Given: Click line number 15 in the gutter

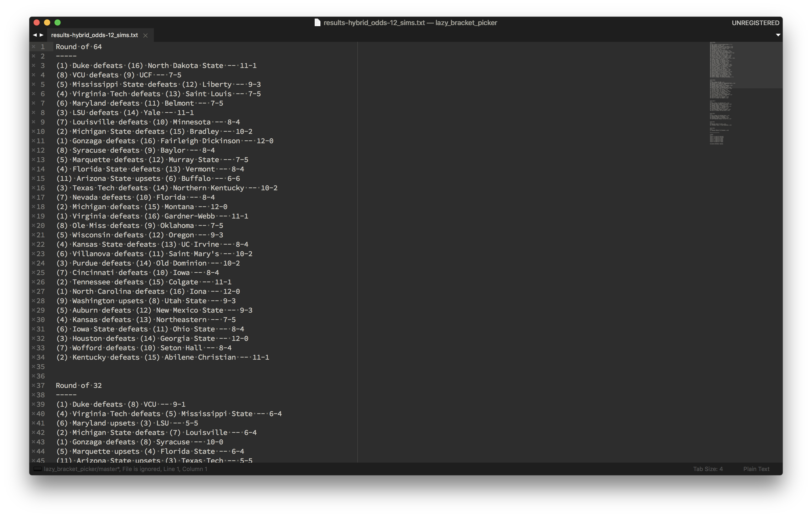Looking at the screenshot, I should (x=41, y=178).
